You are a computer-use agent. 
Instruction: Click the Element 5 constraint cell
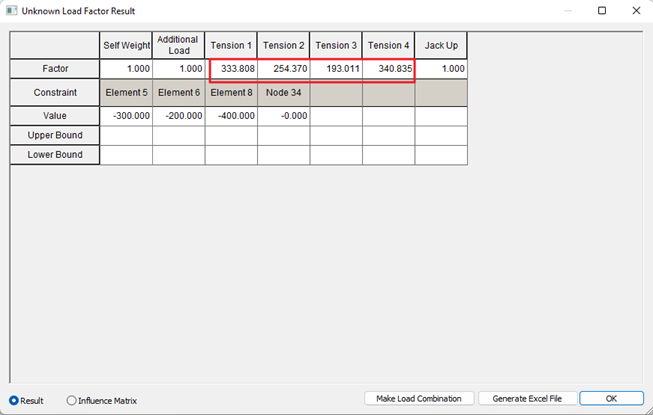(x=126, y=93)
